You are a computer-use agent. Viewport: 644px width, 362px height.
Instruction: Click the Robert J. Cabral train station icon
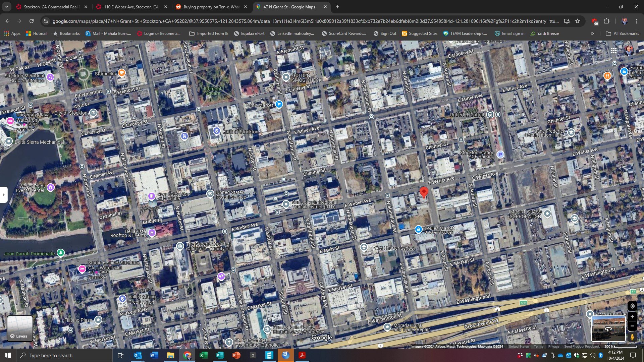click(x=490, y=115)
